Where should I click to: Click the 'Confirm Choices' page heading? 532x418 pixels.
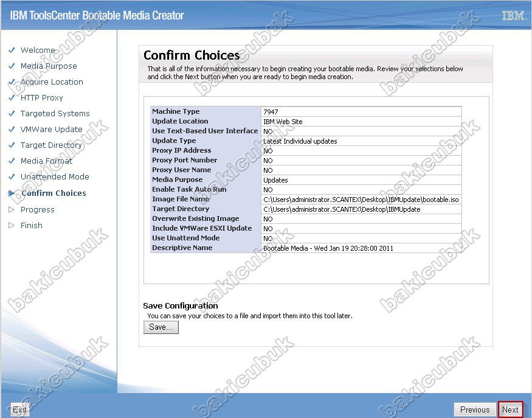point(192,55)
